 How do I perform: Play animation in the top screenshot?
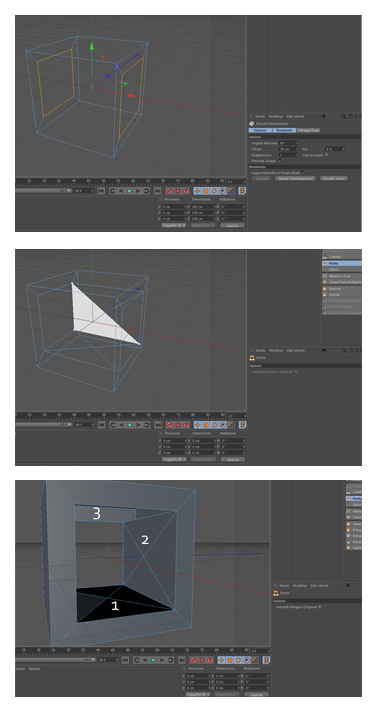coord(130,191)
